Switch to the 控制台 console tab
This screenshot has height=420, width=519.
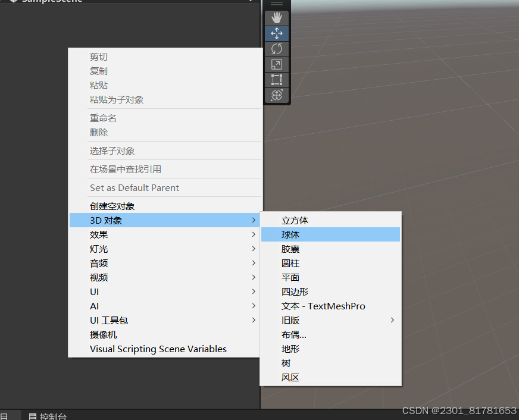[48, 416]
